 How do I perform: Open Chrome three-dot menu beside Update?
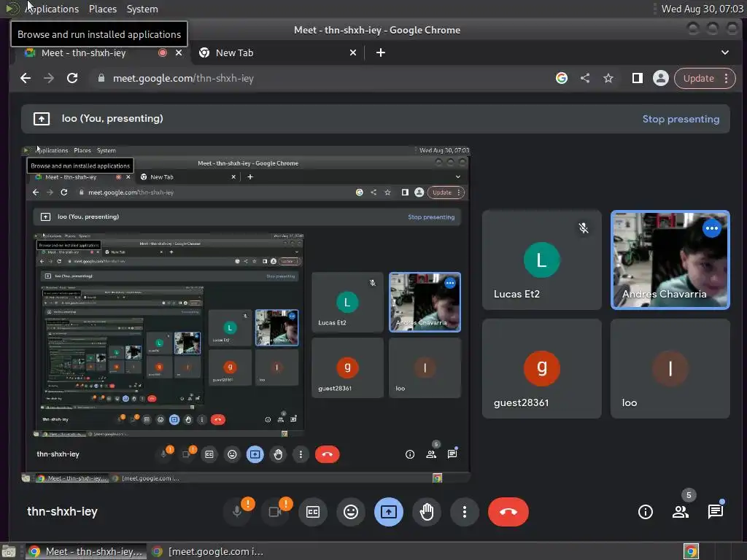727,78
